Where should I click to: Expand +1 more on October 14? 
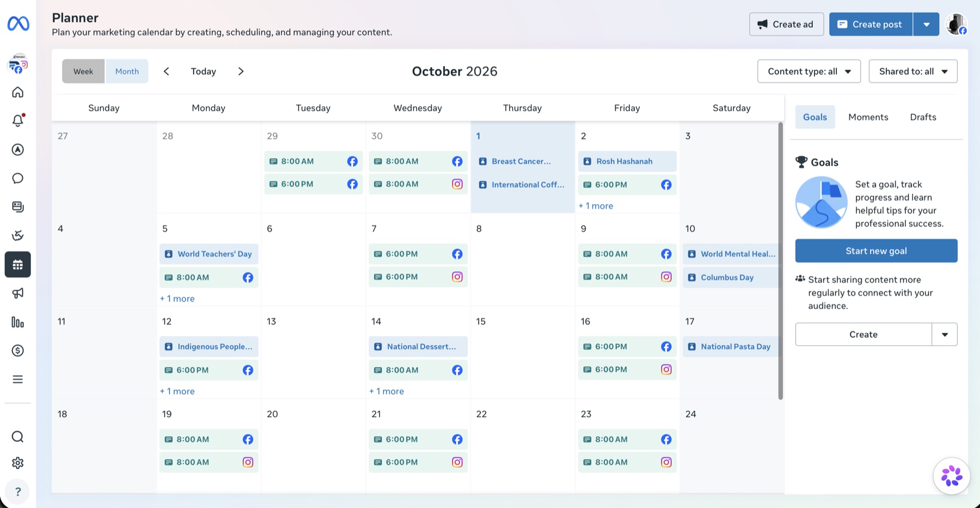point(387,391)
